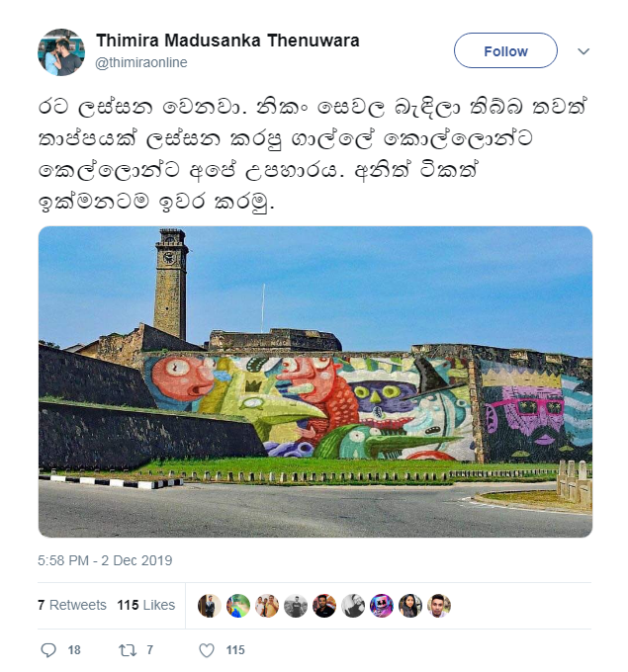Image resolution: width=628 pixels, height=672 pixels.
Task: Open the Galle fort mural photo
Action: [315, 381]
